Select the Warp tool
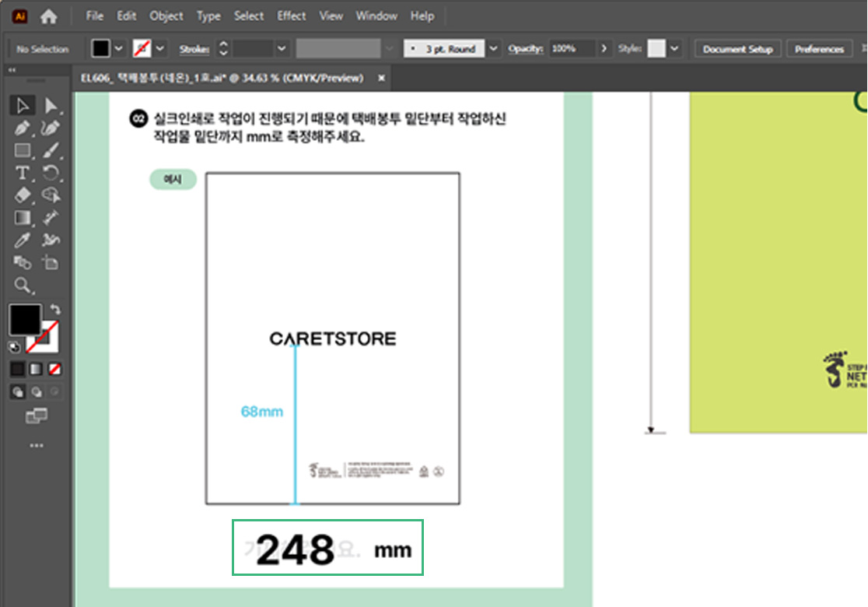The image size is (868, 607). [x=51, y=240]
